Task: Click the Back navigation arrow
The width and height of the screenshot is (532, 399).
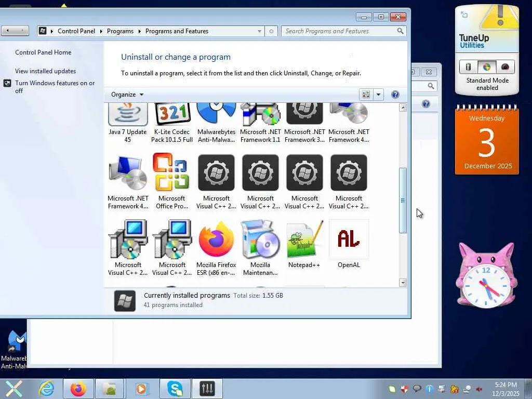Action: pos(8,31)
